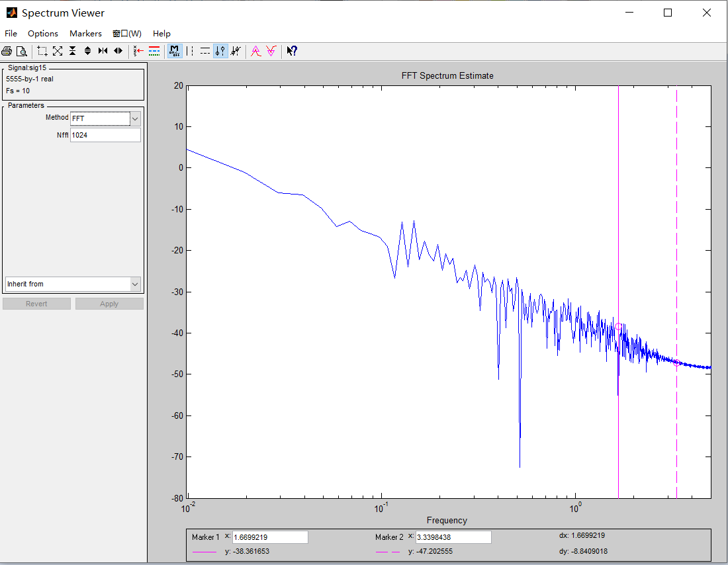Open the Markers menu
728x565 pixels.
(x=85, y=34)
